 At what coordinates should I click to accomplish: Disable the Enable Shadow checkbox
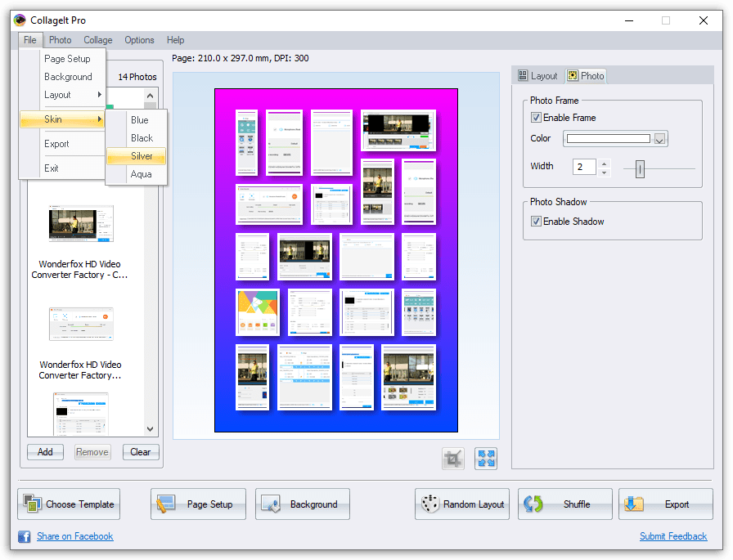tap(536, 222)
